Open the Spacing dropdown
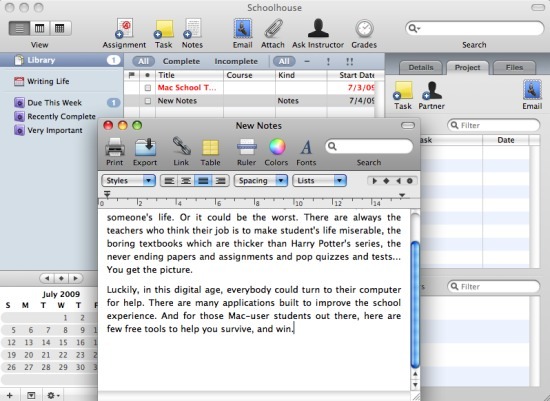This screenshot has height=401, width=550. [261, 181]
